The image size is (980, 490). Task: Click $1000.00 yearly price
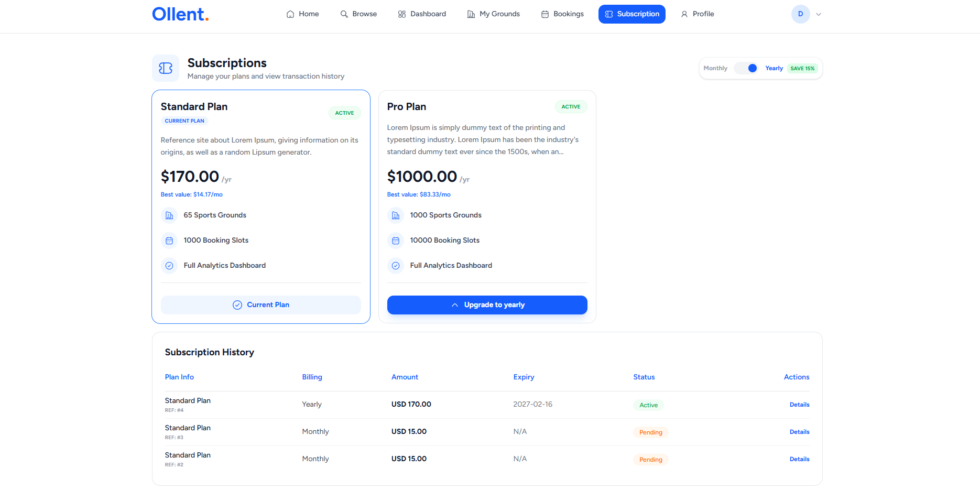[x=422, y=177]
